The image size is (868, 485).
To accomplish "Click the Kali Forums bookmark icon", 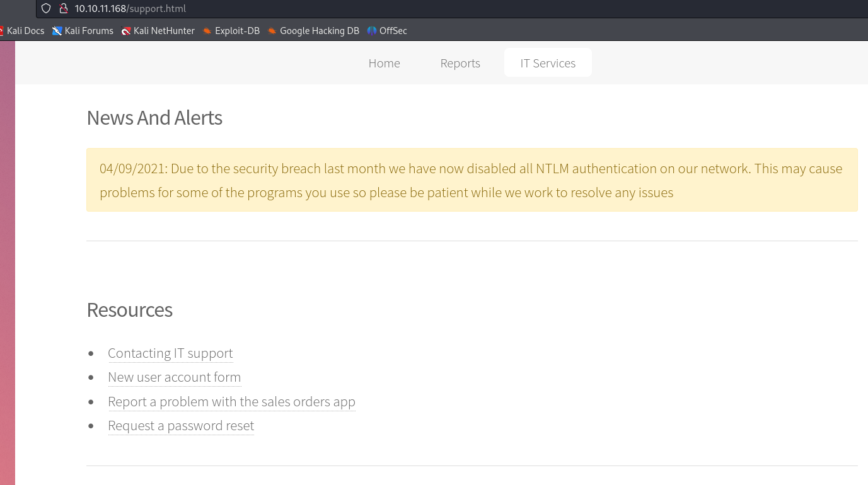I will 57,31.
